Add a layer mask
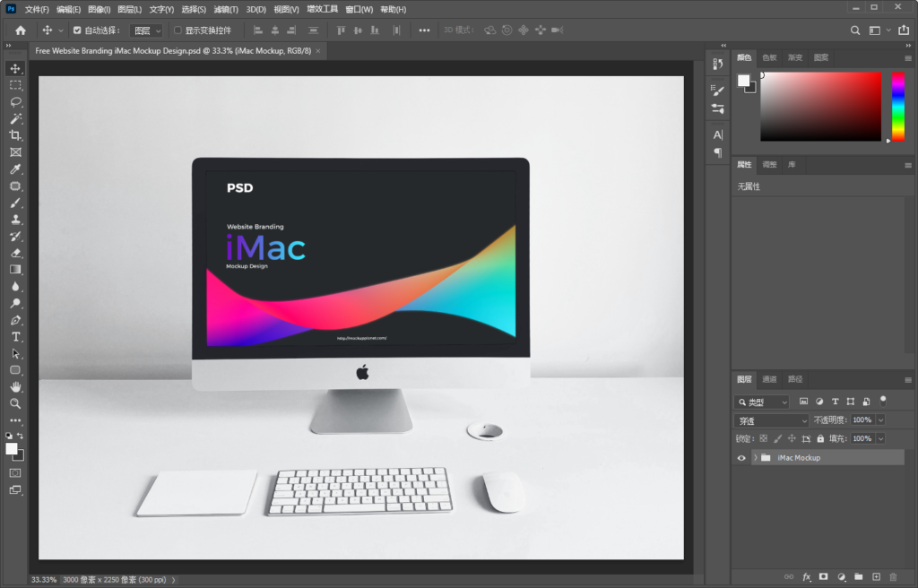The width and height of the screenshot is (918, 588). coord(824,577)
